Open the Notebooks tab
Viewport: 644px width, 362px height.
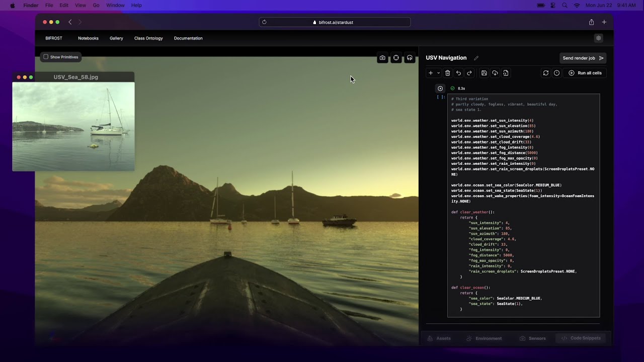tap(88, 38)
